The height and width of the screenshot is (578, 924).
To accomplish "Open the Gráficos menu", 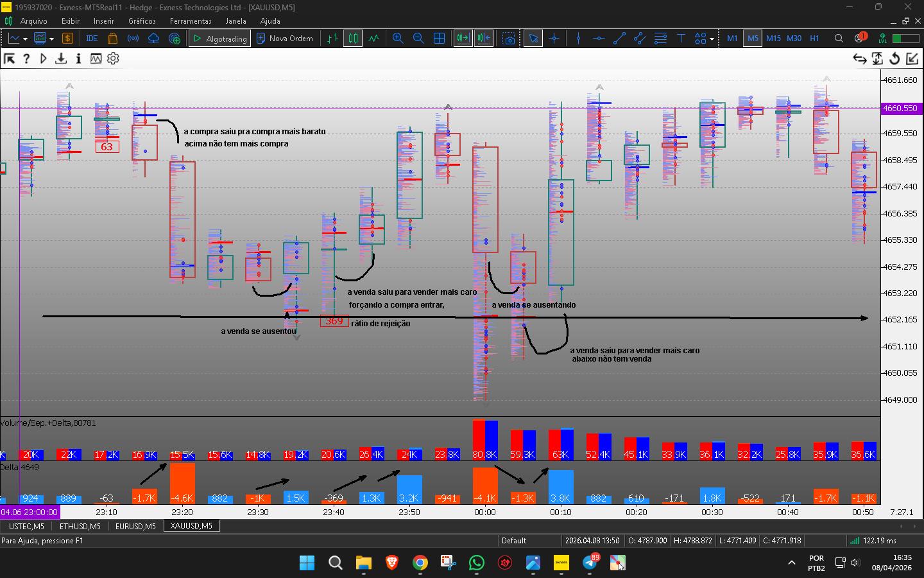I will click(142, 21).
